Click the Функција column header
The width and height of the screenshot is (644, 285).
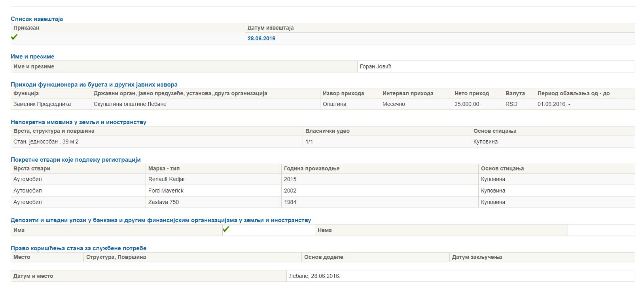[x=26, y=94]
